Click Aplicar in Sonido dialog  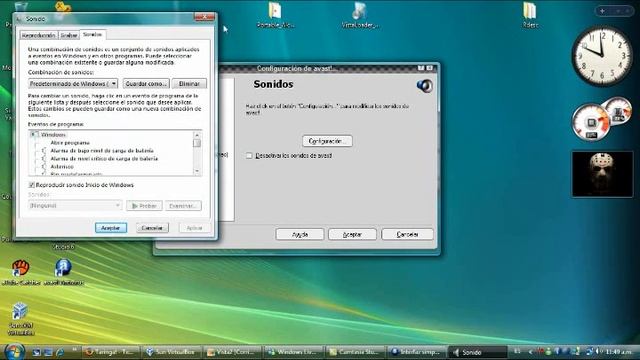coord(195,228)
